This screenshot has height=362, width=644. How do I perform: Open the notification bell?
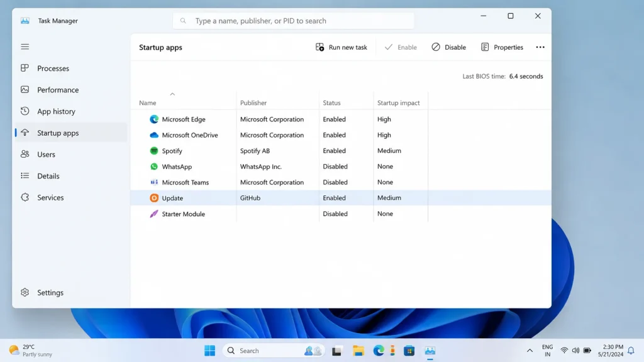[631, 351]
